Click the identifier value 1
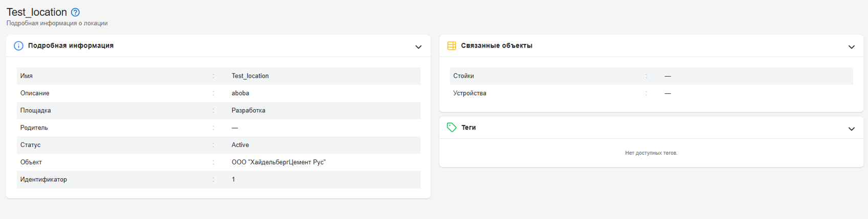Viewport: 868px width, 219px height. point(234,180)
